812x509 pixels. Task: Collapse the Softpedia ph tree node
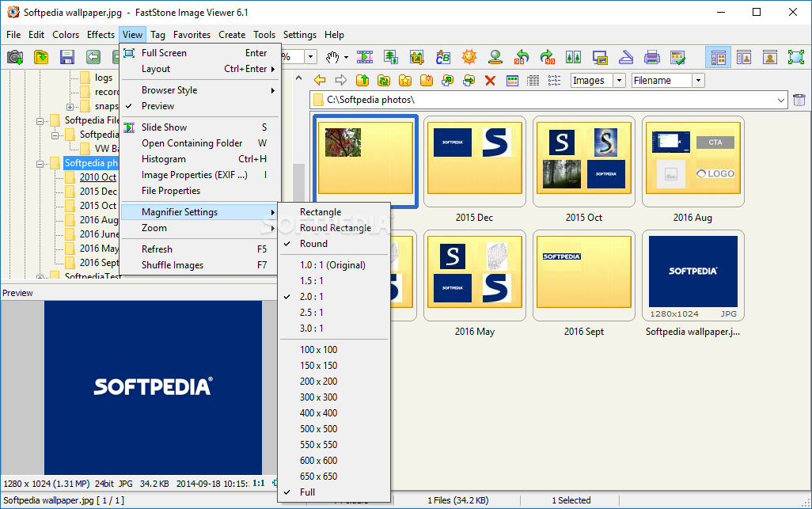[x=40, y=164]
